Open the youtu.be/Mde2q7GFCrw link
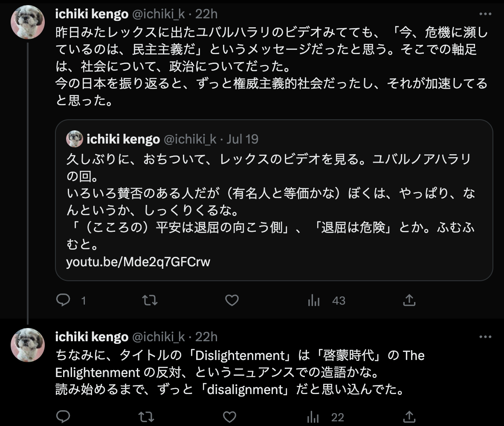This screenshot has height=426, width=504. (x=138, y=262)
